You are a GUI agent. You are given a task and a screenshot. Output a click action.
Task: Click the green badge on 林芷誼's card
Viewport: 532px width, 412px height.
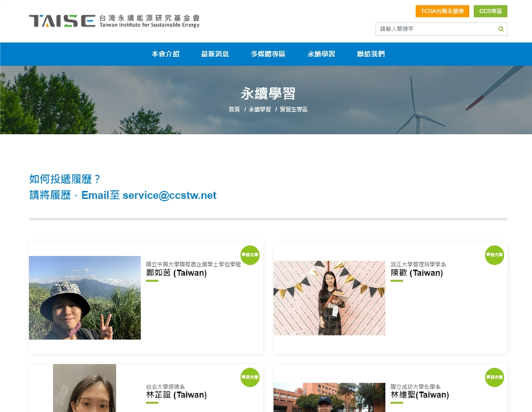[x=250, y=377]
